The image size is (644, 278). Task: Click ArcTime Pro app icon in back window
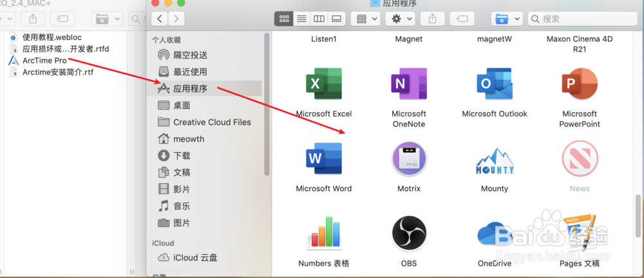[14, 61]
